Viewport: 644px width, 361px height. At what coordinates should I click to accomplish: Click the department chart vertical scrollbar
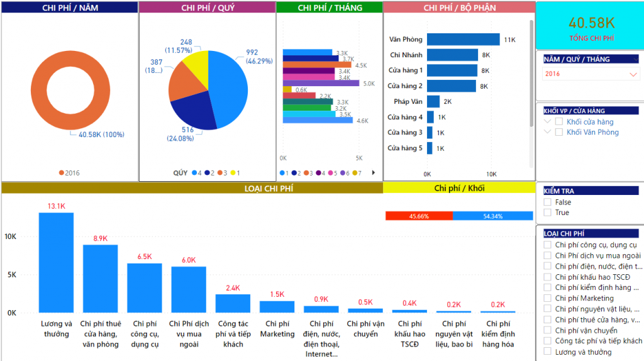click(x=531, y=73)
